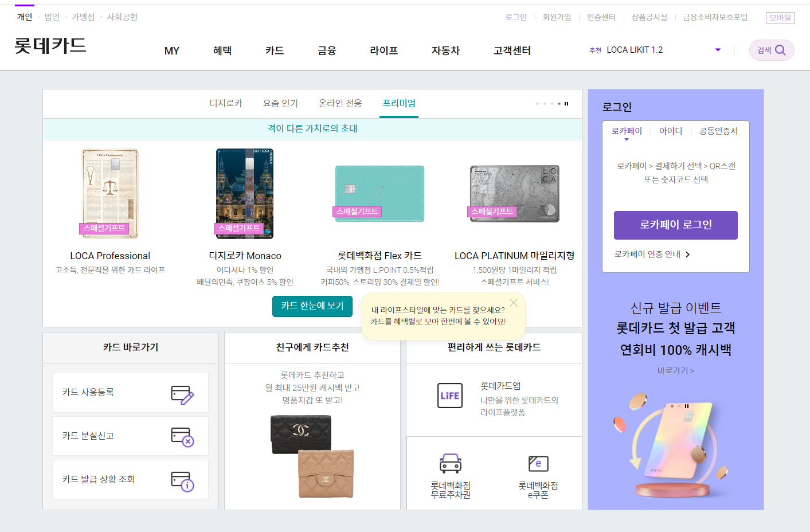This screenshot has width=810, height=532.
Task: Open the LiFE 롯데카드앱 app icon
Action: click(x=450, y=396)
